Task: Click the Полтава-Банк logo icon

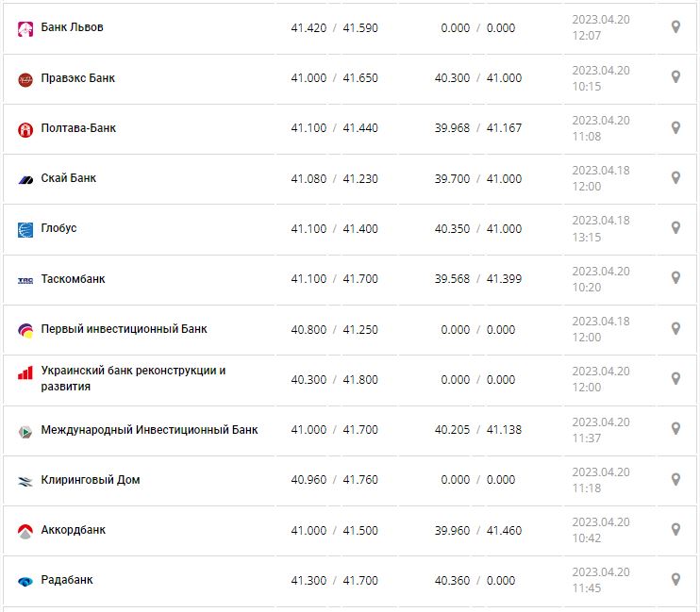Action: tap(25, 129)
